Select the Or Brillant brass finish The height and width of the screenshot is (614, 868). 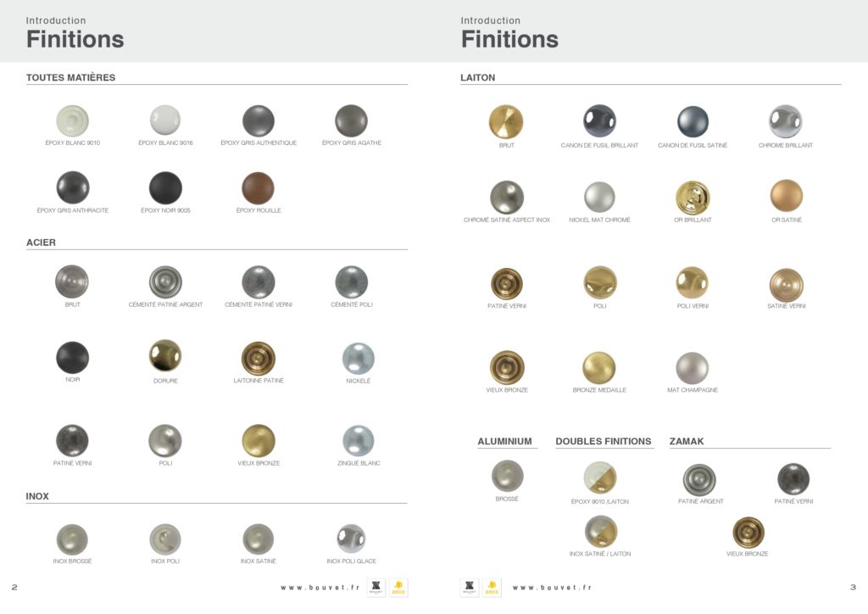coord(693,198)
